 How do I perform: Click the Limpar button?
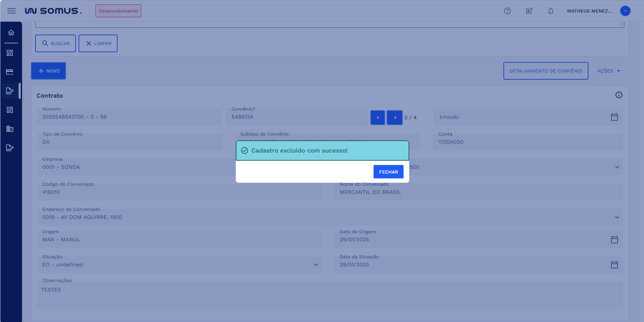pyautogui.click(x=98, y=43)
